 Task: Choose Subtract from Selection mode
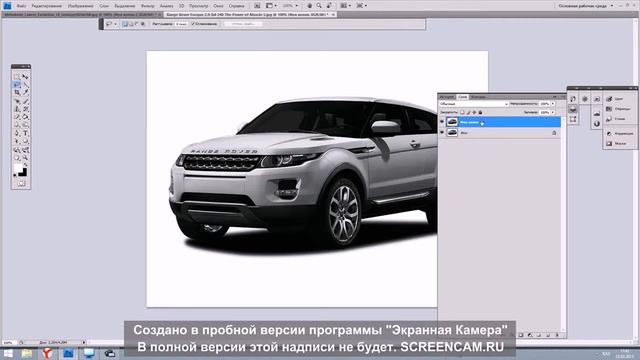pos(137,24)
